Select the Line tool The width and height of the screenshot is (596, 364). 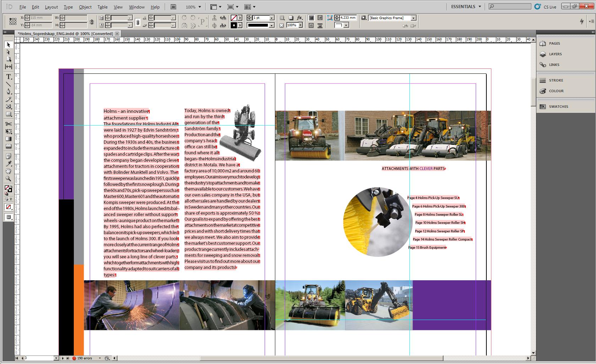(9, 84)
